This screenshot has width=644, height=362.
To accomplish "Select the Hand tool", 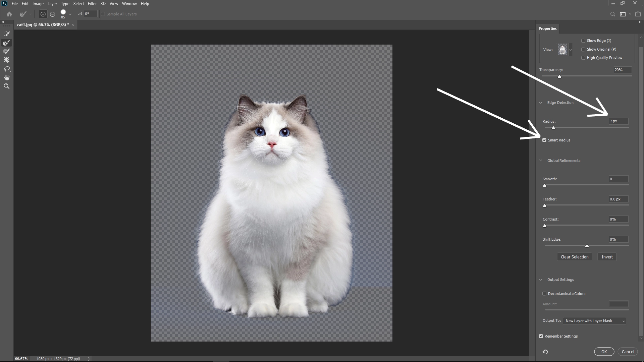I will click(7, 77).
